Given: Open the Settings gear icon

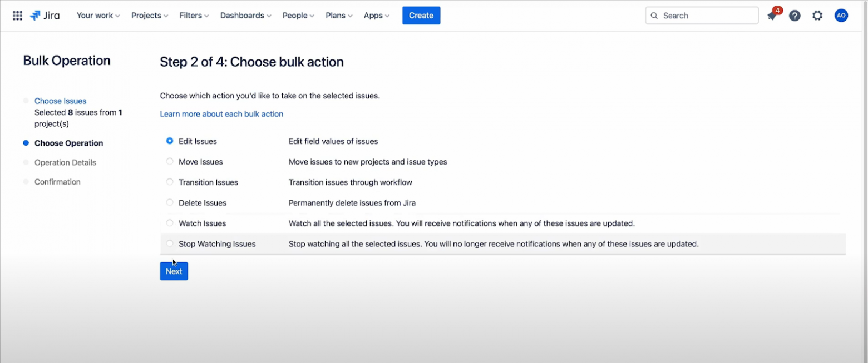Looking at the screenshot, I should [817, 16].
